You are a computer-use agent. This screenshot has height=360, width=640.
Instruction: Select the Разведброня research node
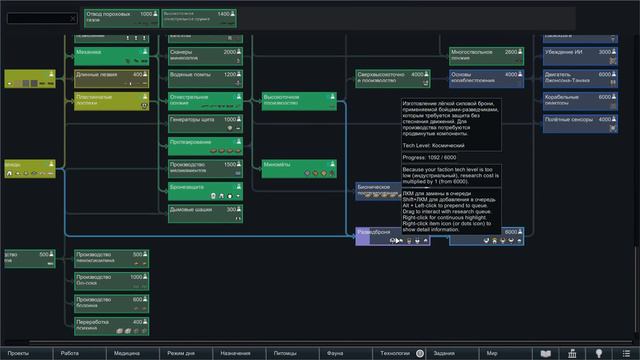[x=393, y=236]
